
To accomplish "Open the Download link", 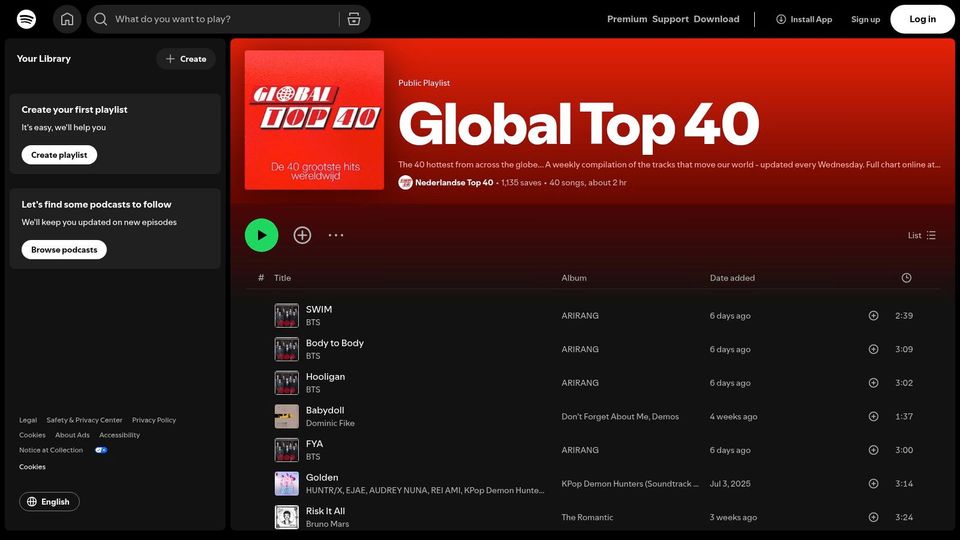I will (x=716, y=19).
